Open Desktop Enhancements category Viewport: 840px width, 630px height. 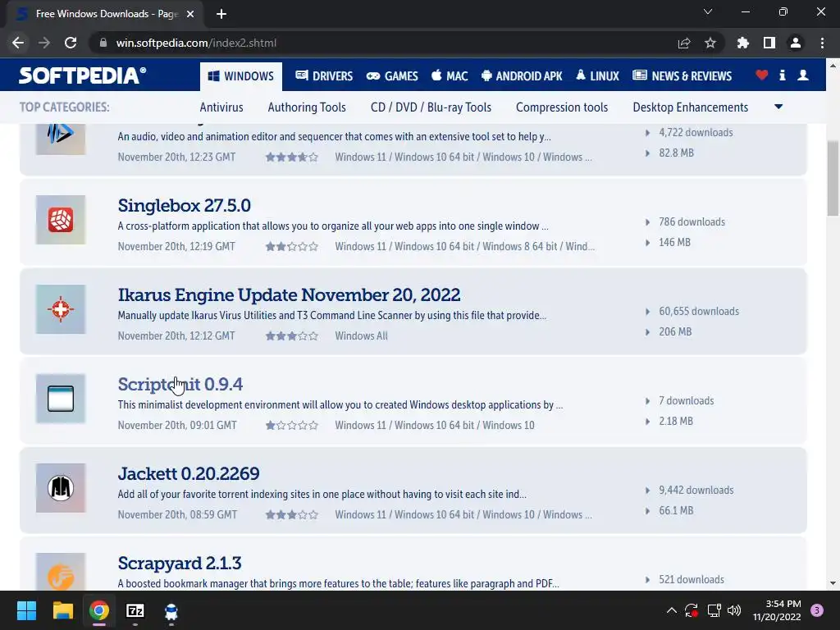coord(691,107)
